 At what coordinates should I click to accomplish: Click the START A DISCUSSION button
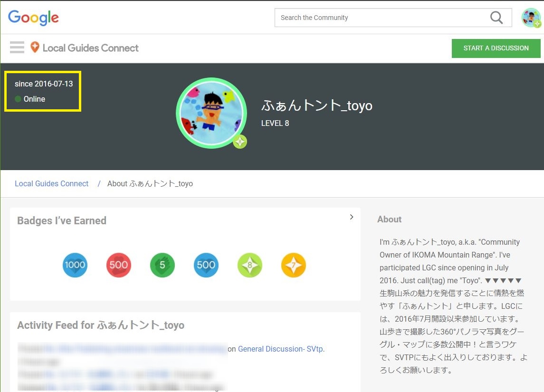(496, 48)
